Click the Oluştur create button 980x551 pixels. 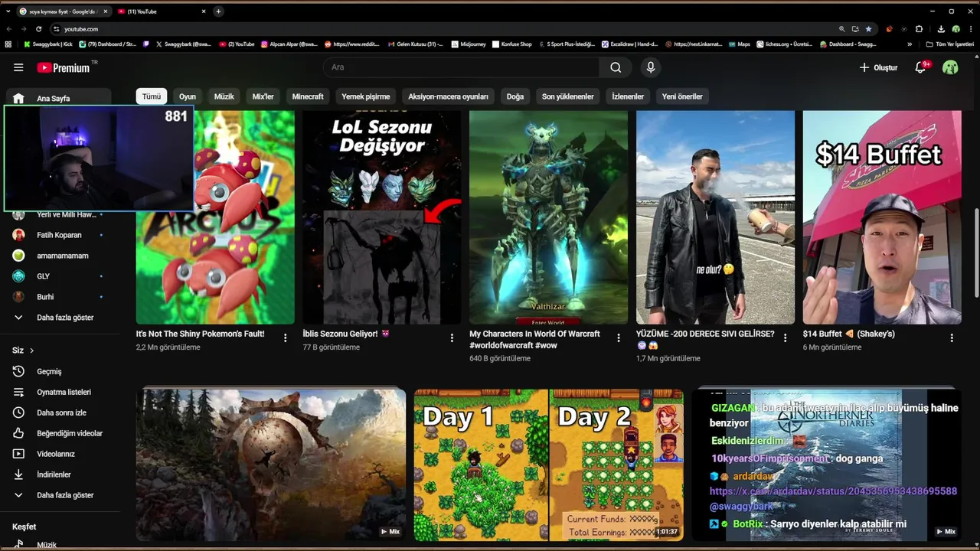tap(878, 67)
